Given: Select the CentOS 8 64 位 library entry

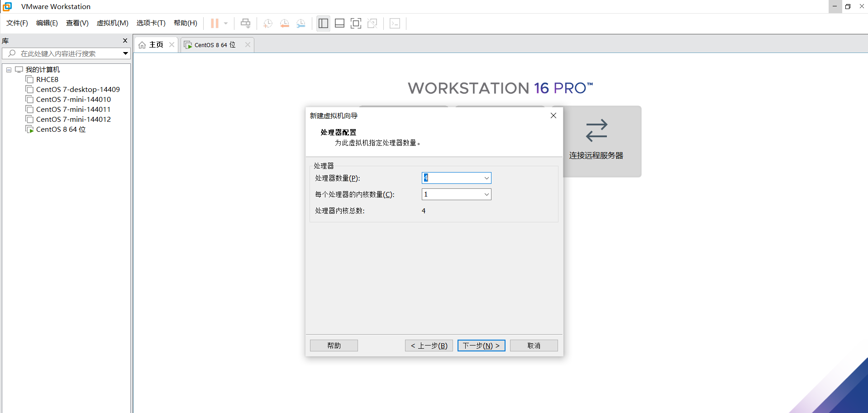Looking at the screenshot, I should (59, 129).
